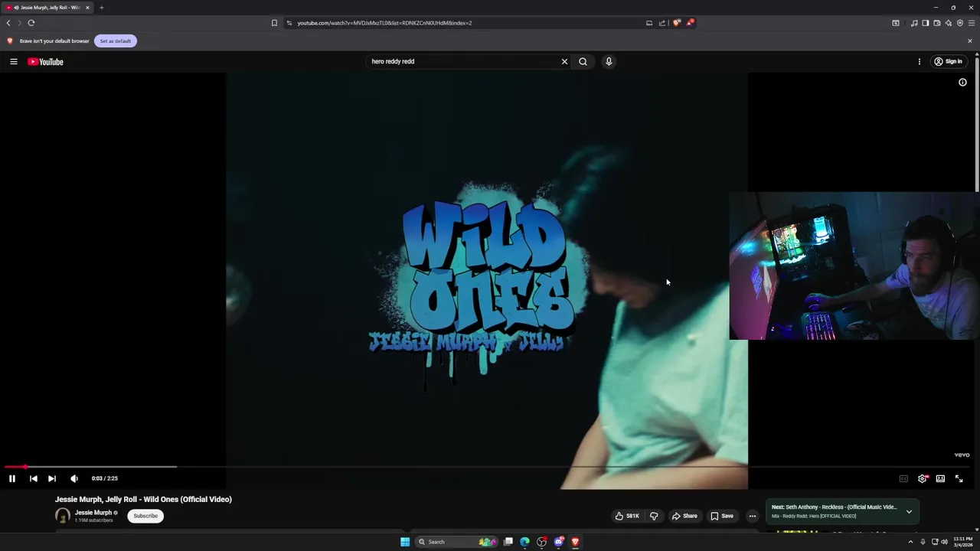Click the browser address bar URL
The height and width of the screenshot is (551, 980).
pos(384,23)
